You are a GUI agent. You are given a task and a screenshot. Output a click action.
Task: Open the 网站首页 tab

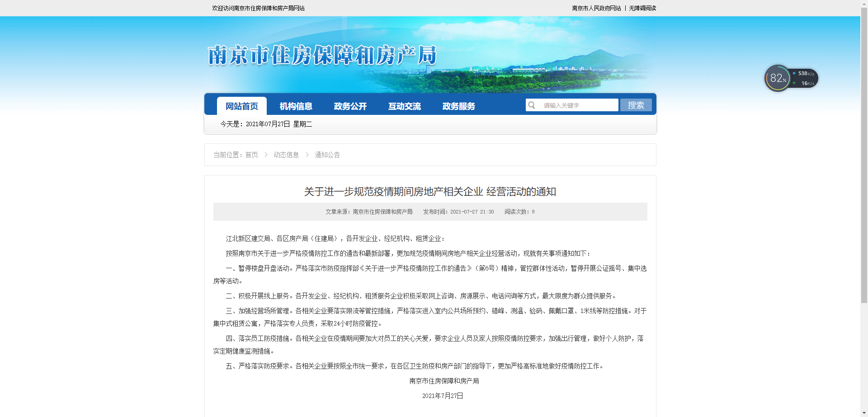click(x=242, y=106)
